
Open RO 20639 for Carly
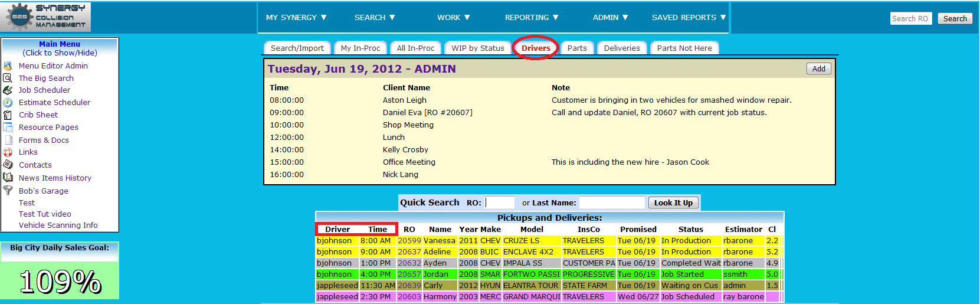point(409,286)
